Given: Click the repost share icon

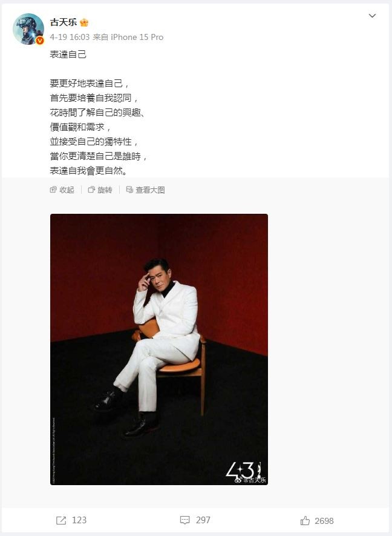Looking at the screenshot, I should 61,520.
